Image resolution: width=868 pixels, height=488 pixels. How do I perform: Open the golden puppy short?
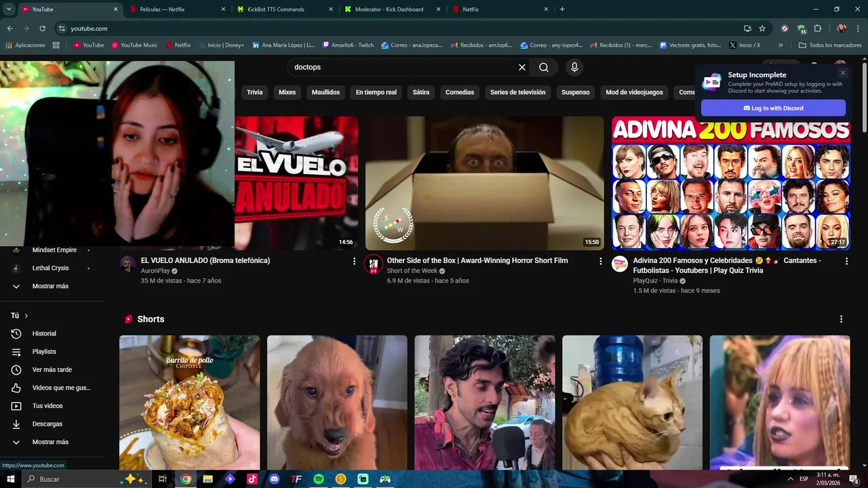tap(337, 403)
